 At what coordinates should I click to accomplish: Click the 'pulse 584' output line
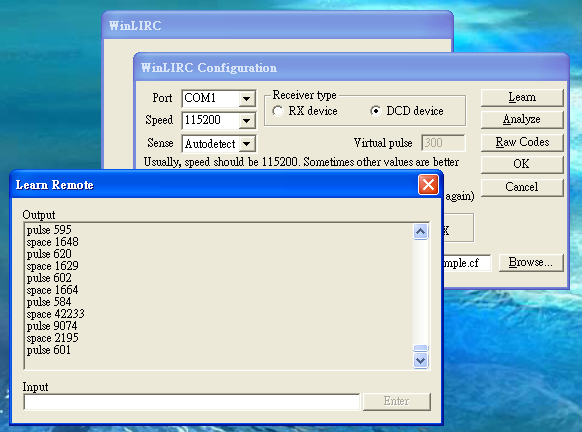49,302
